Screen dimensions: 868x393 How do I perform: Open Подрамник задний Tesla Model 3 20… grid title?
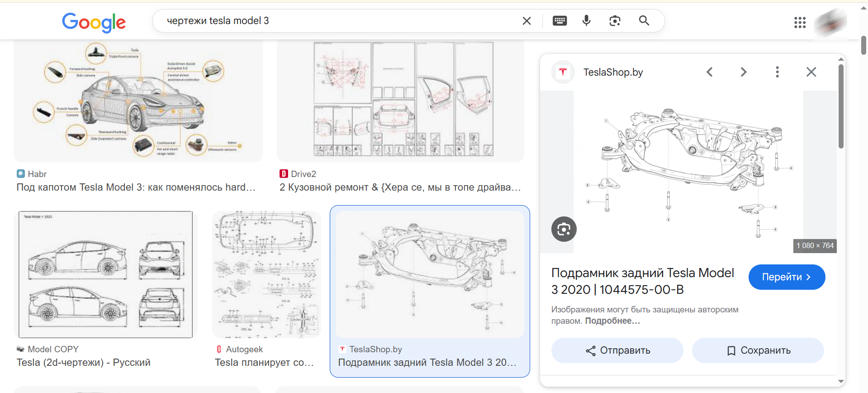tap(427, 363)
